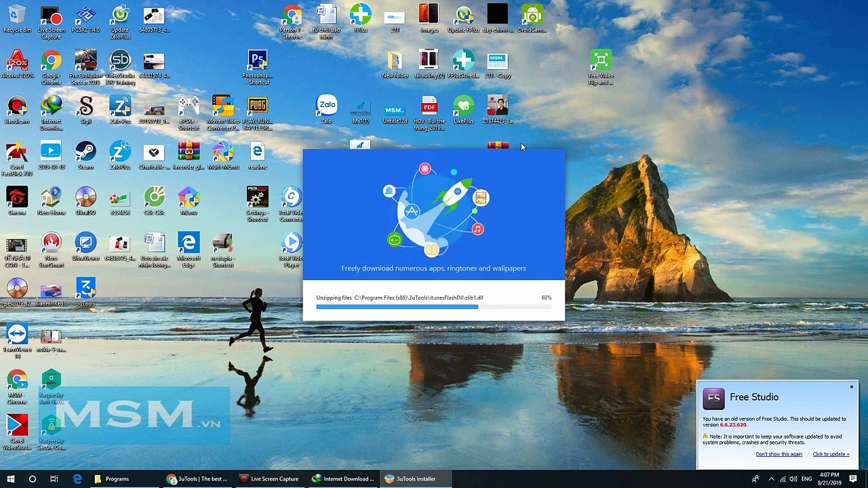The height and width of the screenshot is (488, 868).
Task: Open Total Video Player desktop icon
Action: tap(292, 250)
